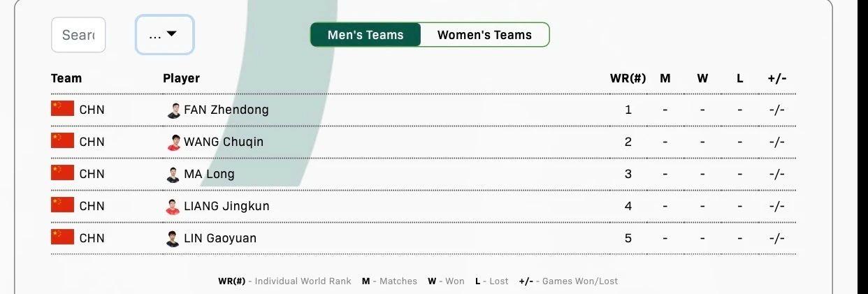Open MA Long player link
This screenshot has height=294, width=868.
(x=209, y=174)
